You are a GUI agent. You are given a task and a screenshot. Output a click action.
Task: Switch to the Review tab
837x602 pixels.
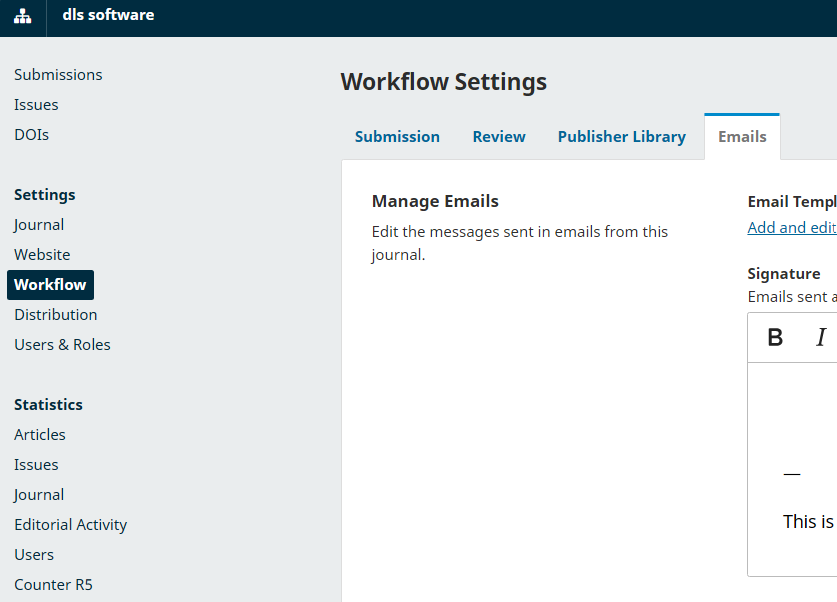499,137
